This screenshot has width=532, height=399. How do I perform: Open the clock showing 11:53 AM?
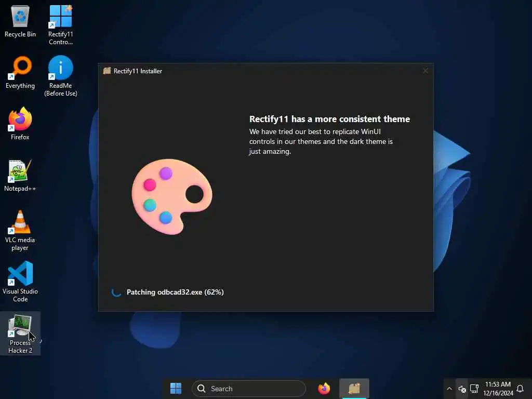[498, 389]
